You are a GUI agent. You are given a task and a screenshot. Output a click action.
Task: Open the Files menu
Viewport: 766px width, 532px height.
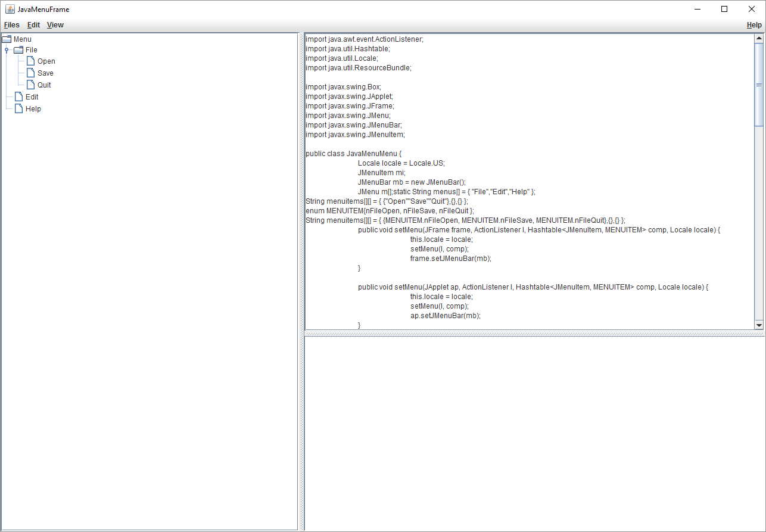coord(11,25)
